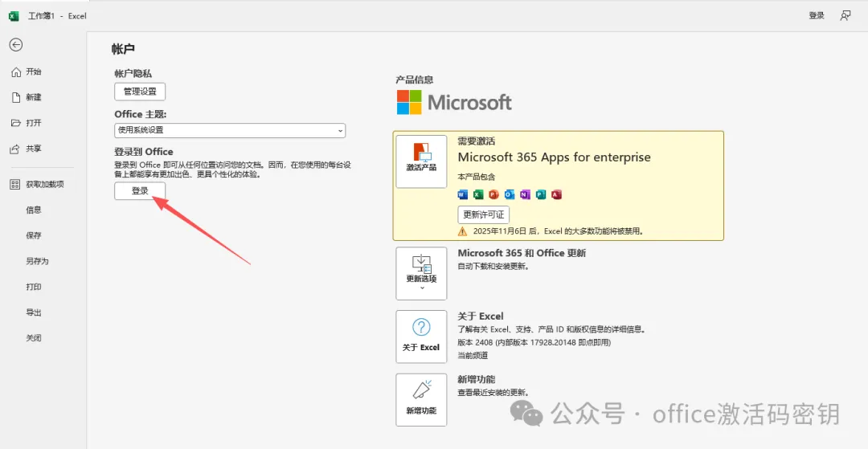The height and width of the screenshot is (449, 868).
Task: Click the back arrow to return to workbook
Action: pyautogui.click(x=16, y=45)
